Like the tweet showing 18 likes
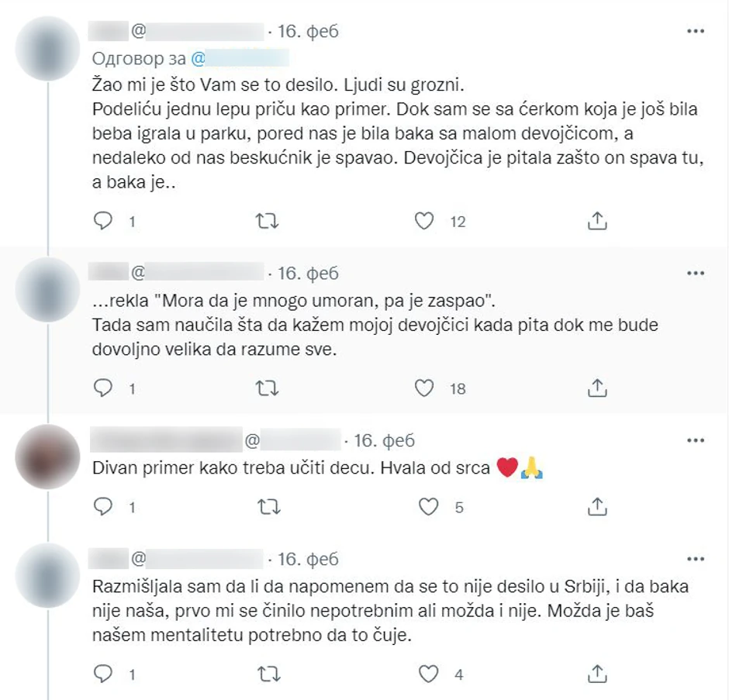Screen dimensions: 729x700 coord(423,388)
